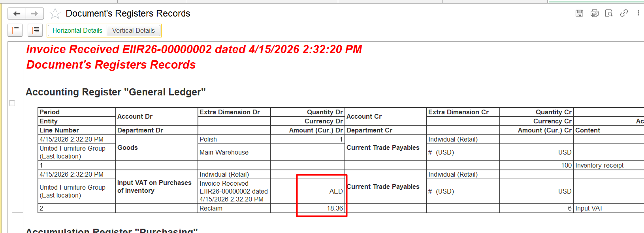Get link using the chain icon
This screenshot has height=233, width=644.
tap(624, 13)
